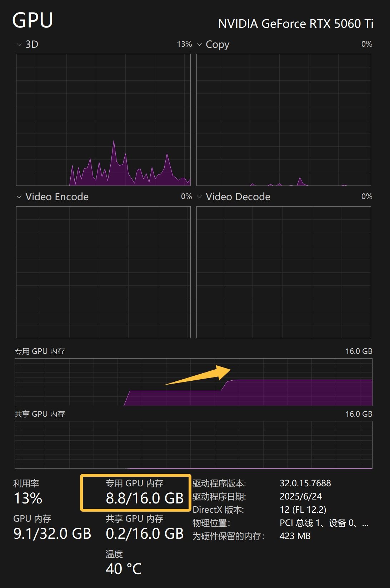Select the 8.8/16.0 GB dedicated memory value
This screenshot has width=390, height=588.
coord(145,498)
